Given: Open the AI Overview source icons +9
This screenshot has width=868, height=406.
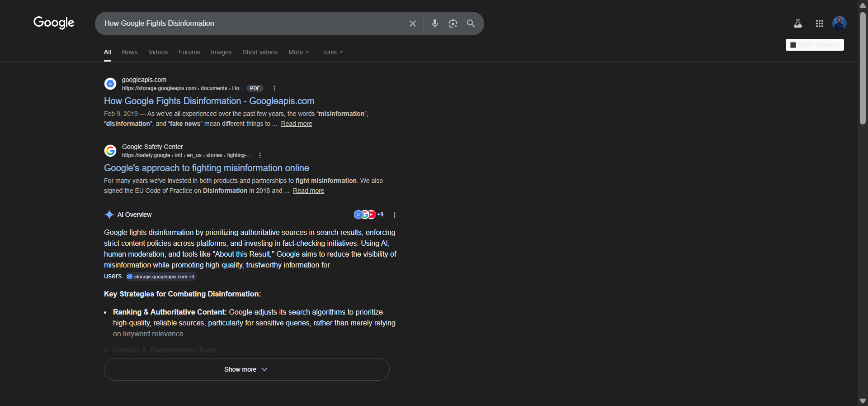Looking at the screenshot, I should 368,215.
